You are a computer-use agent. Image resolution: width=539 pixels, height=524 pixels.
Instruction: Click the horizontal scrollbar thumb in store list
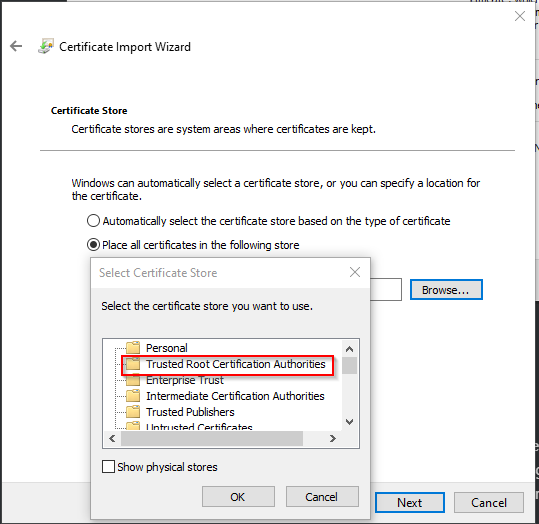212,438
